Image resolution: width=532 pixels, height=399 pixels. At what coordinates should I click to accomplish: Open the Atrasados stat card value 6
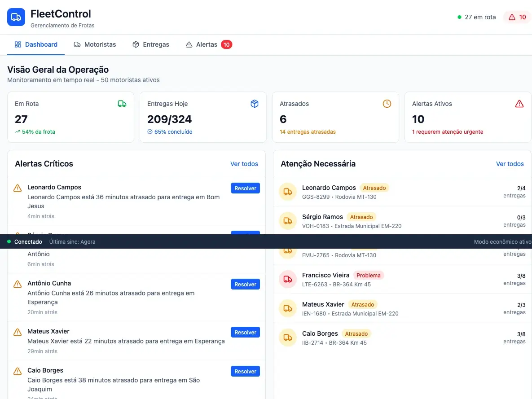click(x=283, y=119)
